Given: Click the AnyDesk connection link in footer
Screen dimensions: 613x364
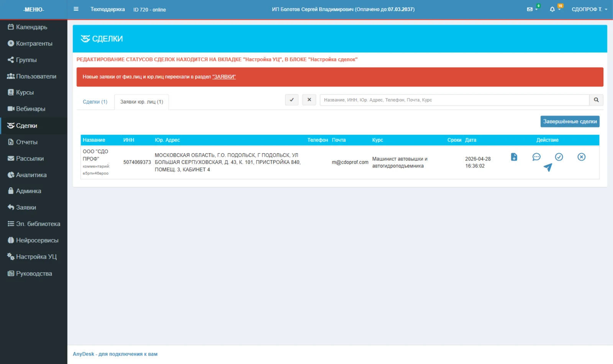Looking at the screenshot, I should (x=115, y=354).
